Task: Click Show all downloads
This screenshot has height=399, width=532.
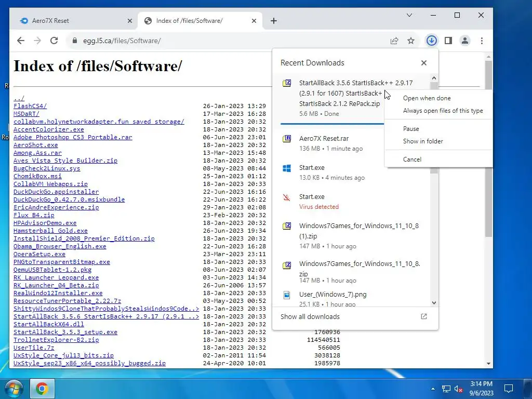Action: pyautogui.click(x=310, y=316)
